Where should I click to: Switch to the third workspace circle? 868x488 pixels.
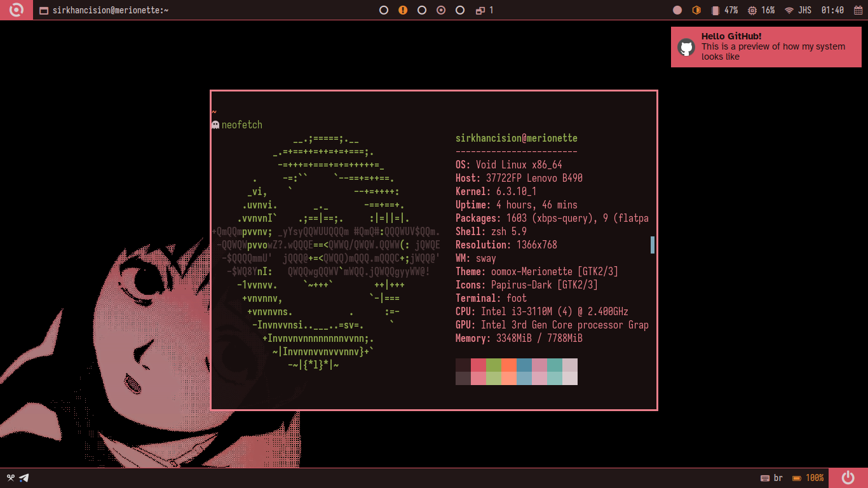tap(422, 10)
